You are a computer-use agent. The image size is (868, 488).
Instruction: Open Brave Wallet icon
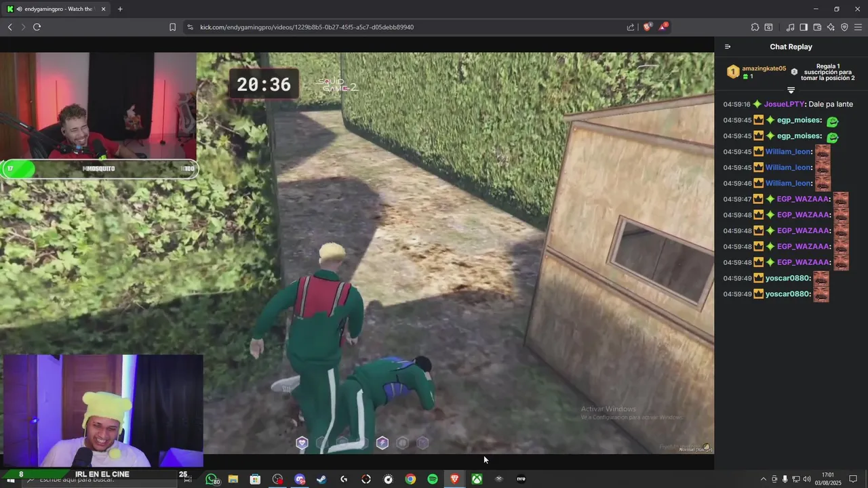pyautogui.click(x=817, y=27)
